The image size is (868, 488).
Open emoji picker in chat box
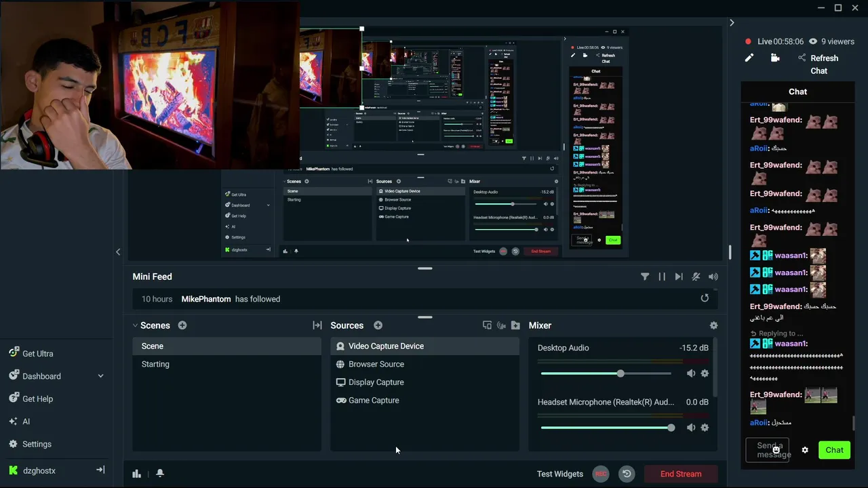[x=776, y=450]
